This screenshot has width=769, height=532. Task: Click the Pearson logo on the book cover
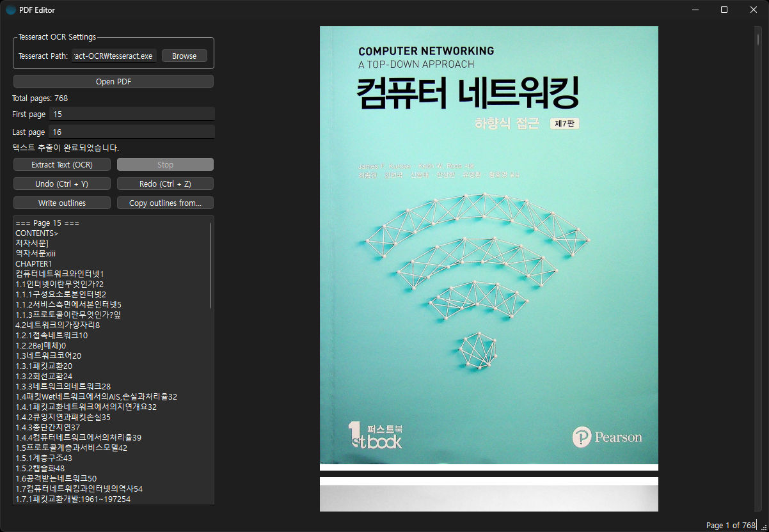click(x=606, y=438)
